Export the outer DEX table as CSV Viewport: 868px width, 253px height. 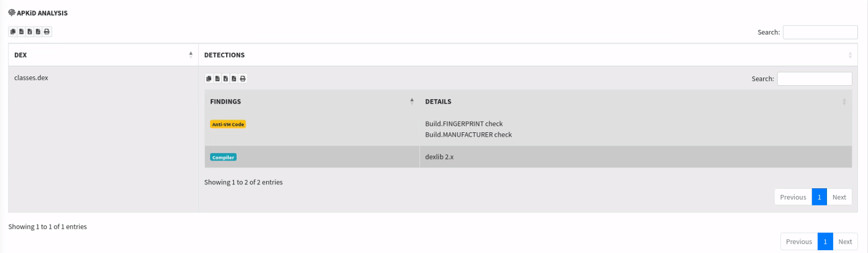click(x=22, y=32)
